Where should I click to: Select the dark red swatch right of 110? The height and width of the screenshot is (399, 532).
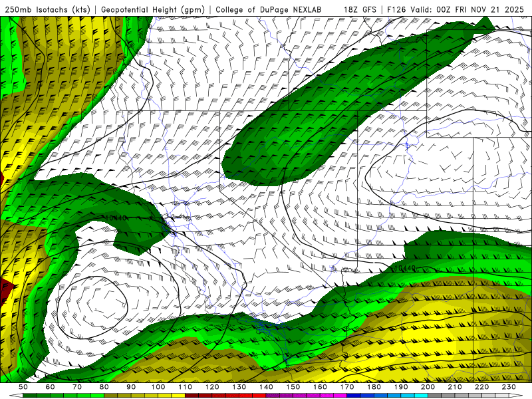[x=192, y=396]
